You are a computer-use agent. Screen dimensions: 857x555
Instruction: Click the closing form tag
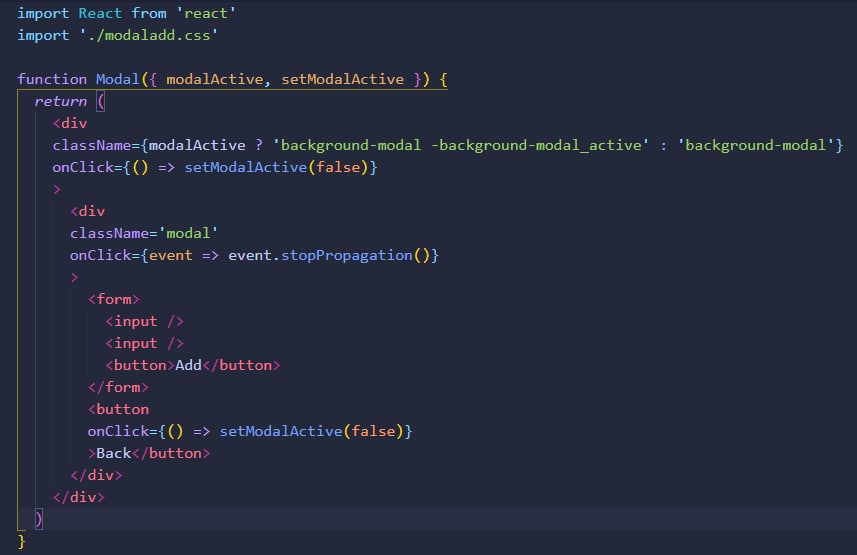pos(118,387)
